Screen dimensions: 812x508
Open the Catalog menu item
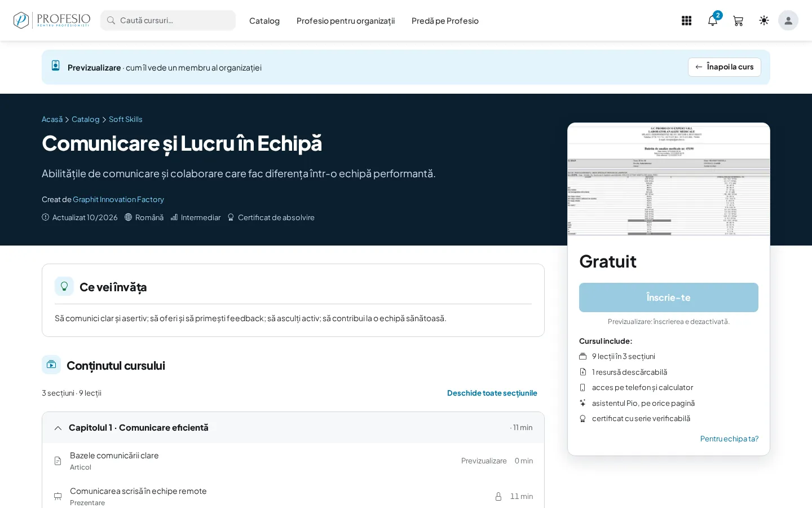coord(264,21)
